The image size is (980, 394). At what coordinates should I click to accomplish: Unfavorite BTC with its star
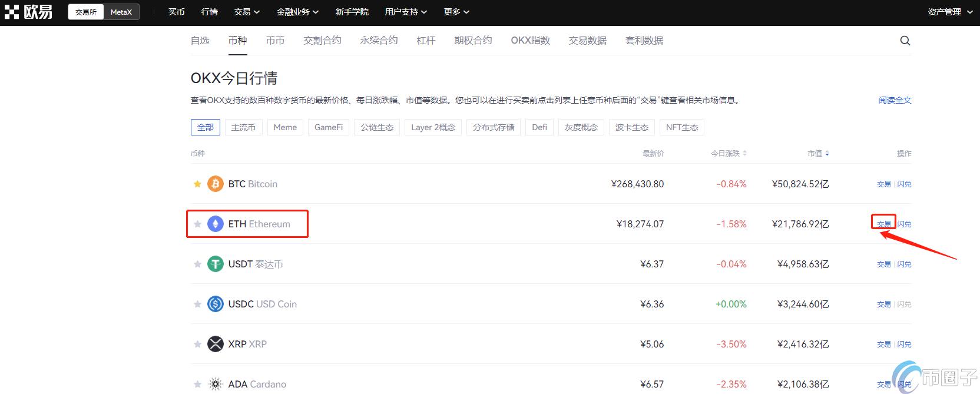point(197,184)
